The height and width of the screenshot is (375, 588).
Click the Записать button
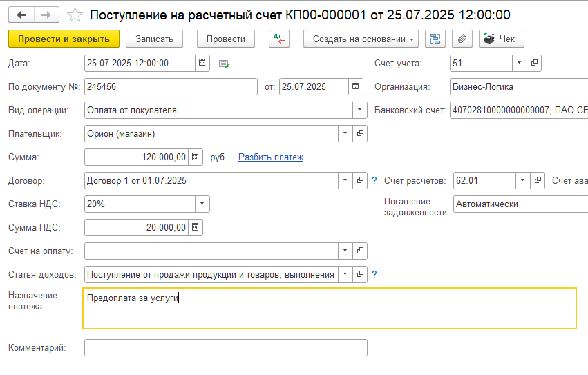tap(154, 39)
